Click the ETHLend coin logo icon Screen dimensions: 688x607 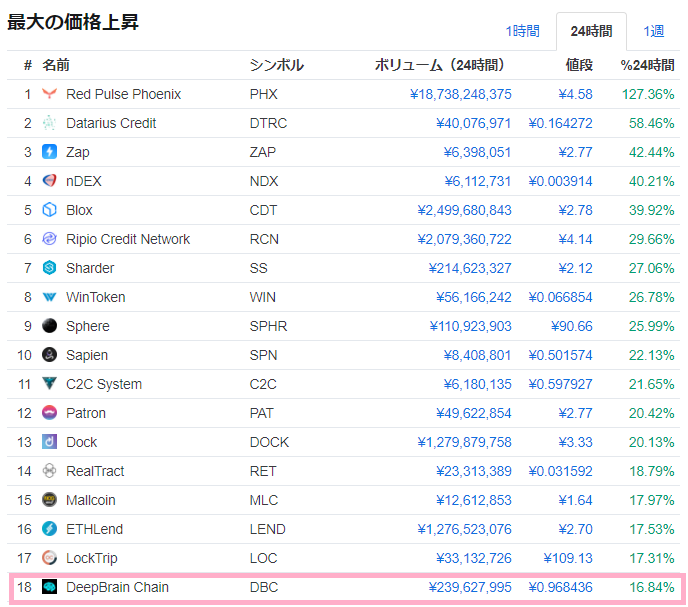(x=50, y=529)
